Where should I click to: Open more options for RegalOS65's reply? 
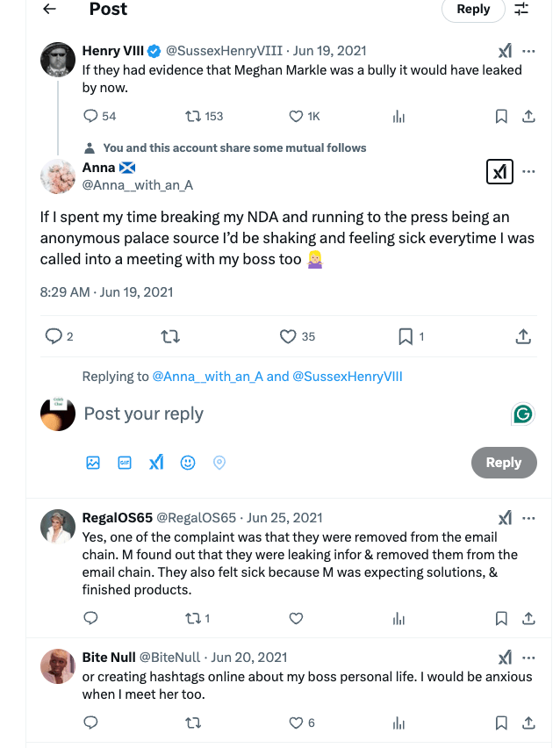click(x=528, y=517)
